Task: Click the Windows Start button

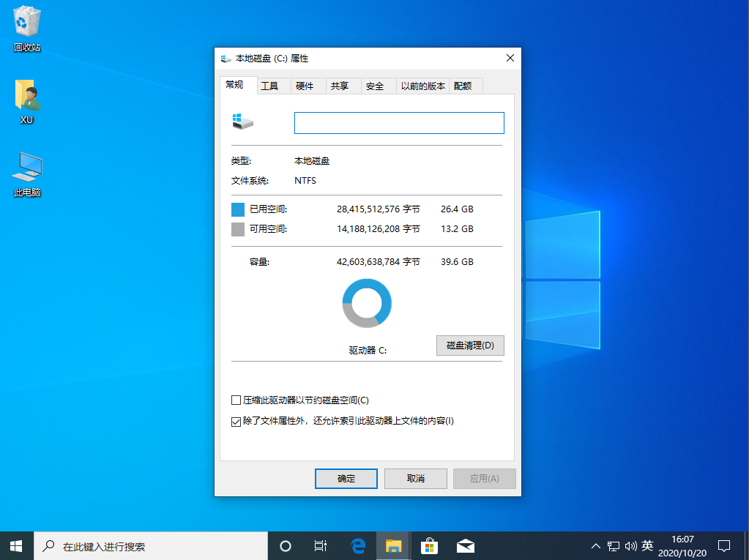Action: [x=16, y=546]
